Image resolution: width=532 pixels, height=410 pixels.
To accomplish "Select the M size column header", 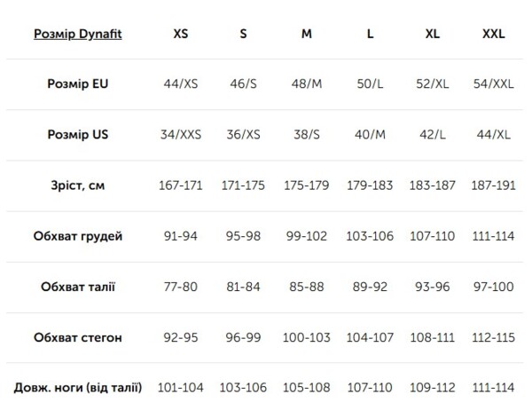I will (x=306, y=34).
